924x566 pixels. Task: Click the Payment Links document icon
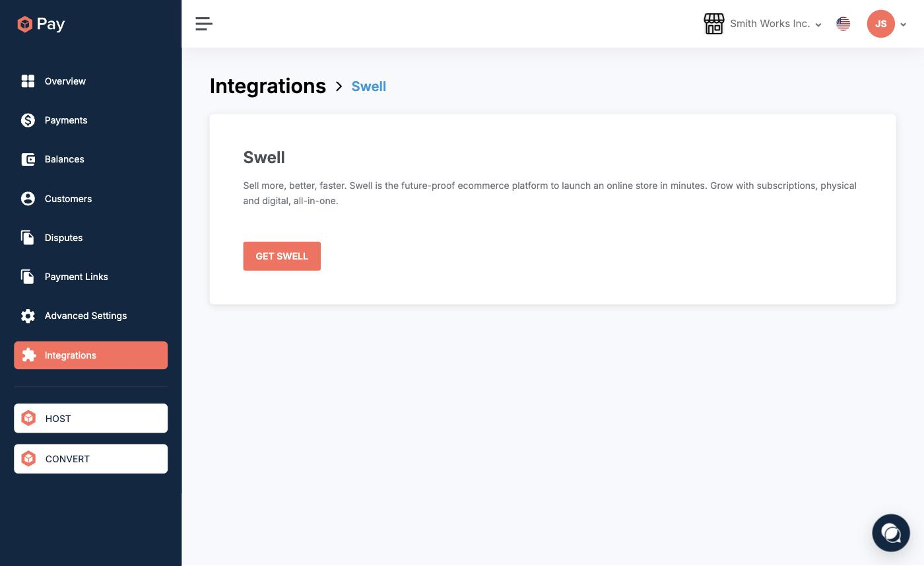28,277
